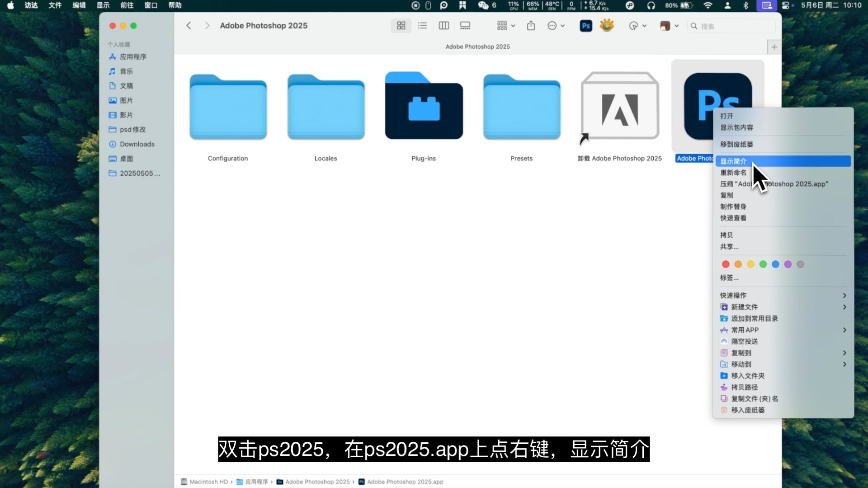Apply the green tag color
This screenshot has height=488, width=868.
coord(763,264)
